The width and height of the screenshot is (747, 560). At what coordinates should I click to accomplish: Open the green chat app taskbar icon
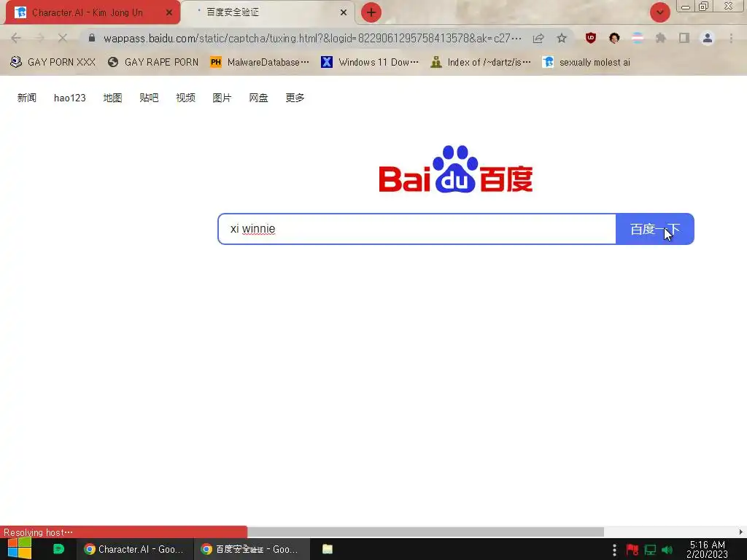coord(58,549)
